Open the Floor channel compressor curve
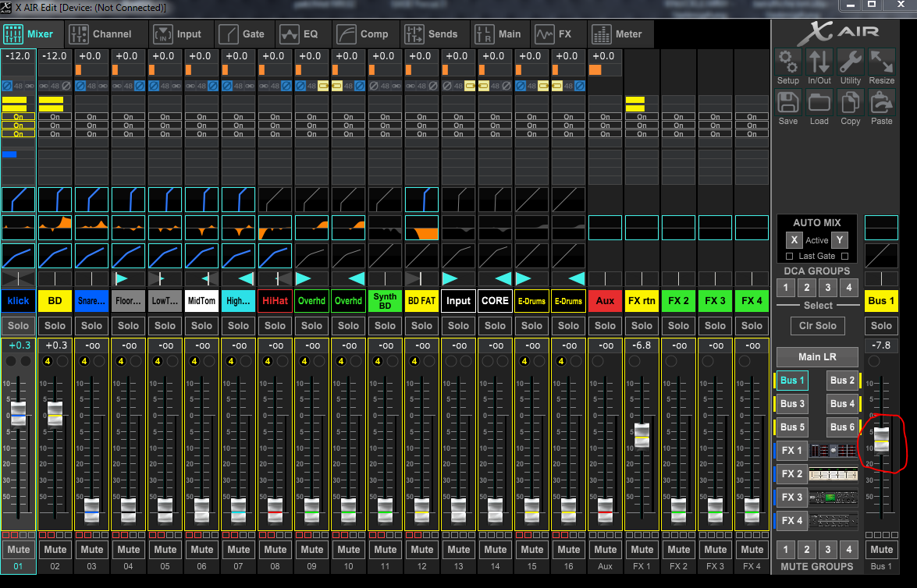 point(128,256)
